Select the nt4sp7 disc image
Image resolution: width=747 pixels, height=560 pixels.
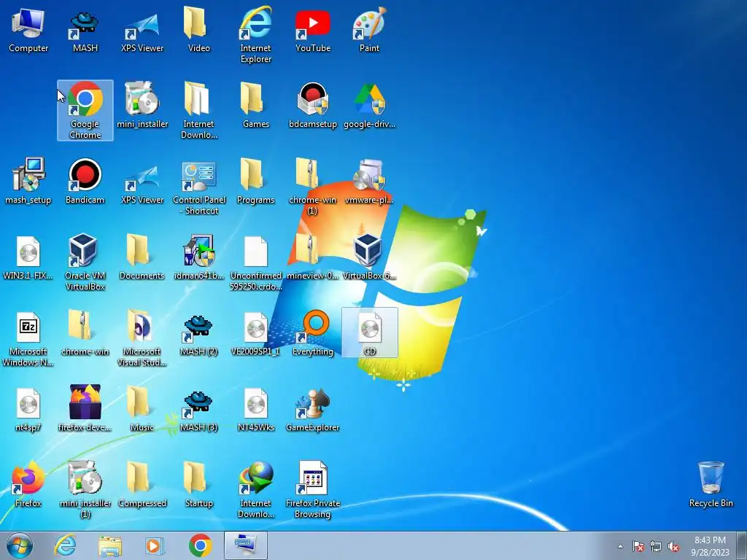pos(28,408)
